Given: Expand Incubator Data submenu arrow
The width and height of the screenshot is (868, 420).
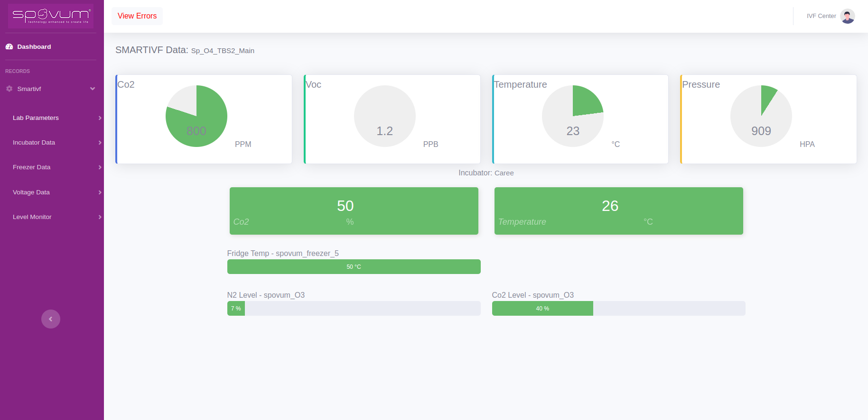Looking at the screenshot, I should [x=100, y=143].
